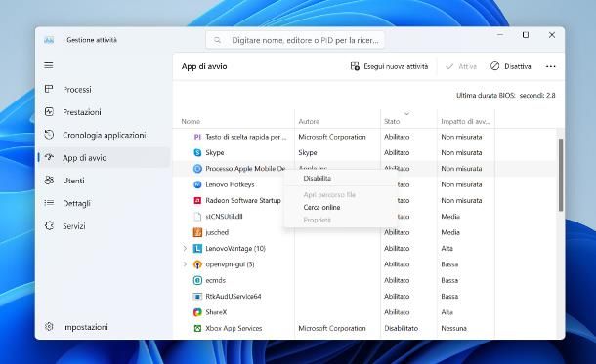Click the Xbox App Services icon
Viewport: 596px width, 364px height.
(197, 328)
